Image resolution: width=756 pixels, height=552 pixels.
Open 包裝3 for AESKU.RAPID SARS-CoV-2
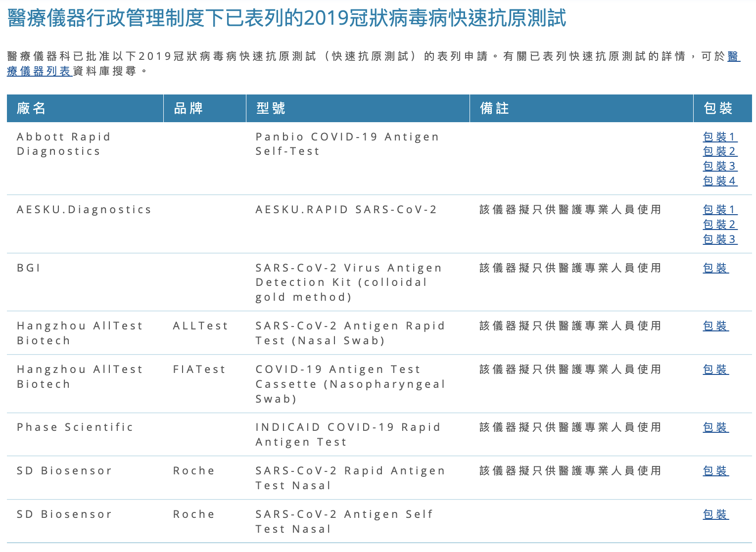click(719, 239)
